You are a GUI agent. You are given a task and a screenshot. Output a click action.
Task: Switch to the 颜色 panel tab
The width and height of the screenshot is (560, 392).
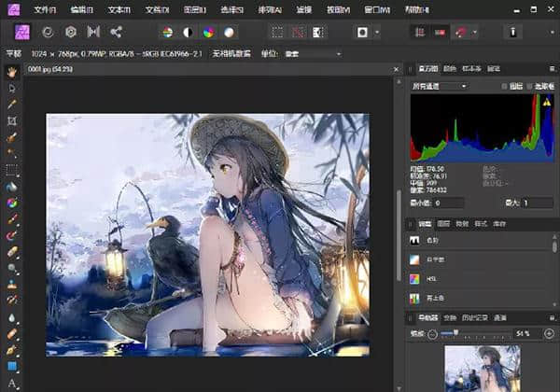coord(450,69)
